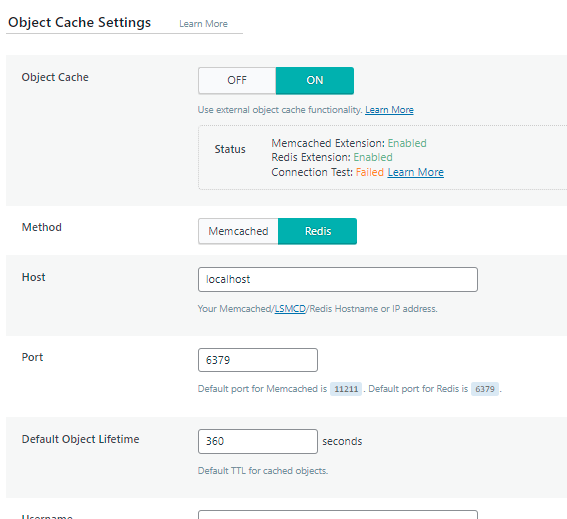
Task: Focus the Port input field
Action: pyautogui.click(x=258, y=360)
